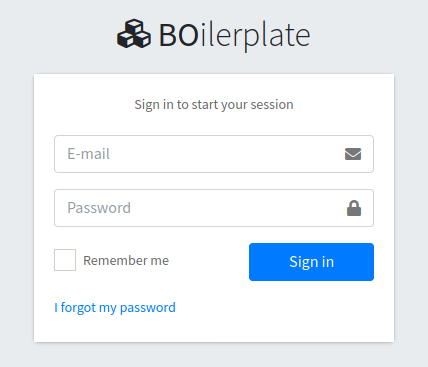Image resolution: width=428 pixels, height=367 pixels.
Task: Click the BOilerplate brand title text
Action: tap(234, 35)
